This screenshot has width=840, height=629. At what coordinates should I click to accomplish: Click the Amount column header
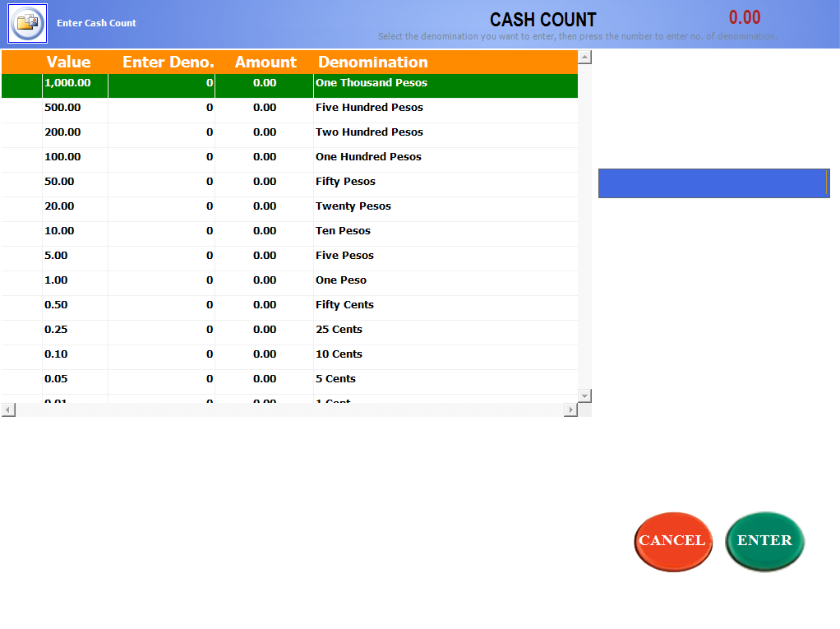(265, 62)
